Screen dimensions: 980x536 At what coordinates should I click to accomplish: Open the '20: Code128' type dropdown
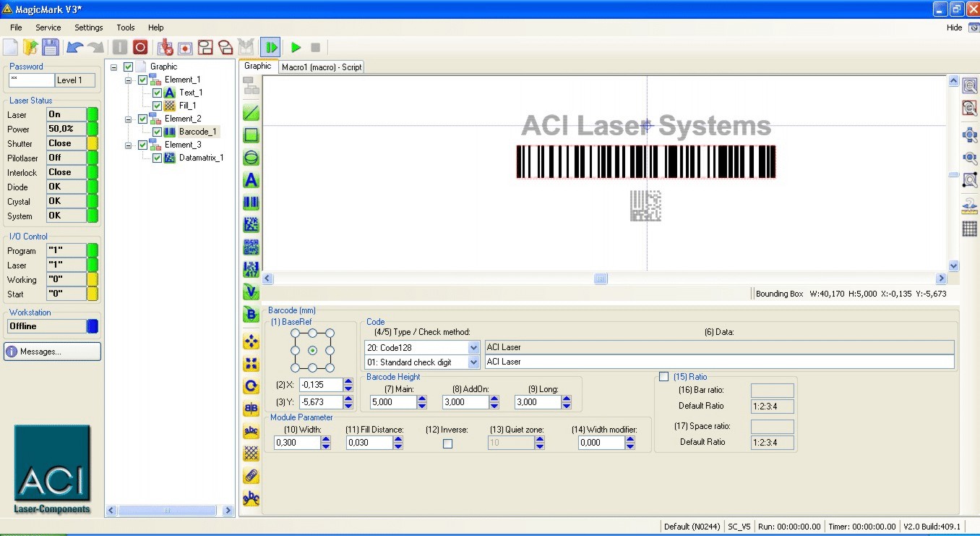[474, 347]
